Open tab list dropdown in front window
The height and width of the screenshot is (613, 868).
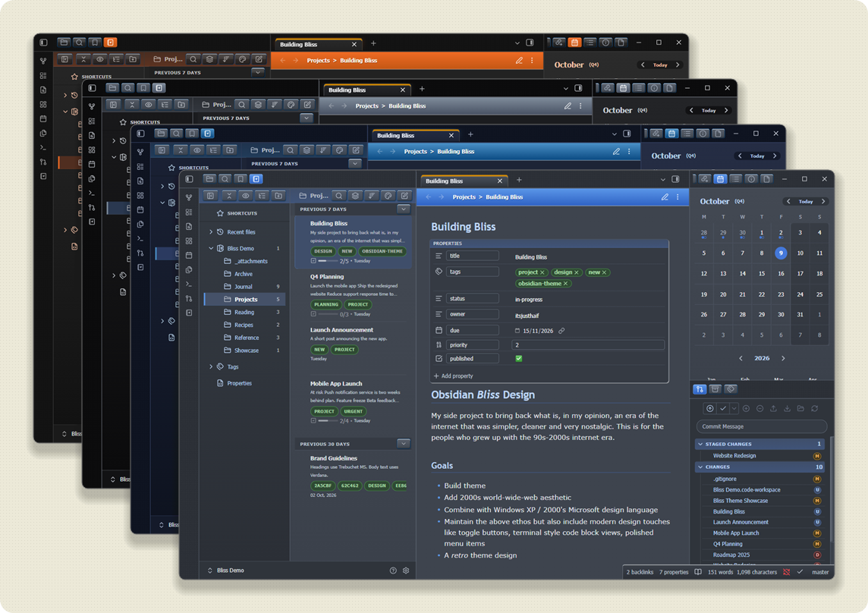tap(662, 179)
